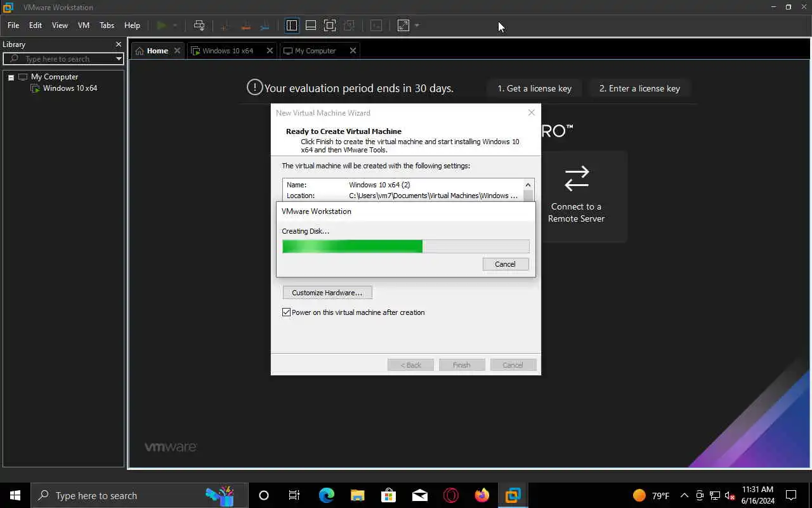Click the Revert to Snapshot toolbar icon
Image resolution: width=812 pixels, height=508 pixels.
(x=246, y=25)
